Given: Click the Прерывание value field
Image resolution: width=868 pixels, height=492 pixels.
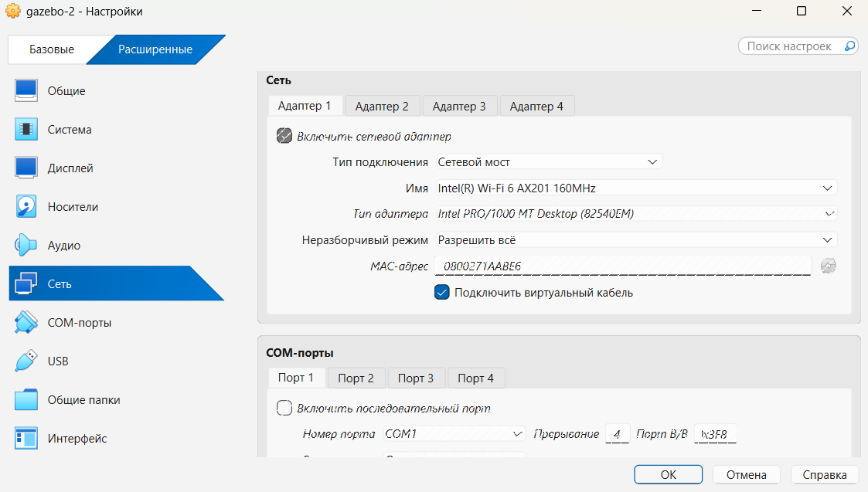Looking at the screenshot, I should (x=618, y=434).
